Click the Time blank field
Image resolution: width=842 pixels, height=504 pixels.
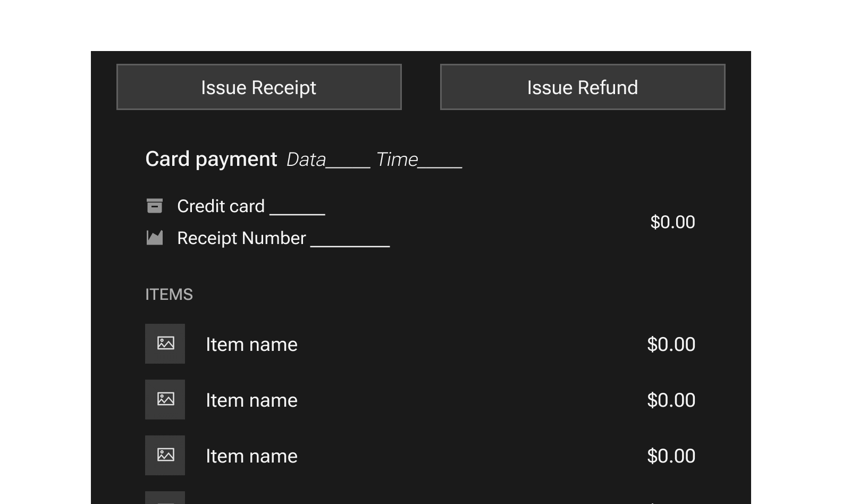pos(419,159)
